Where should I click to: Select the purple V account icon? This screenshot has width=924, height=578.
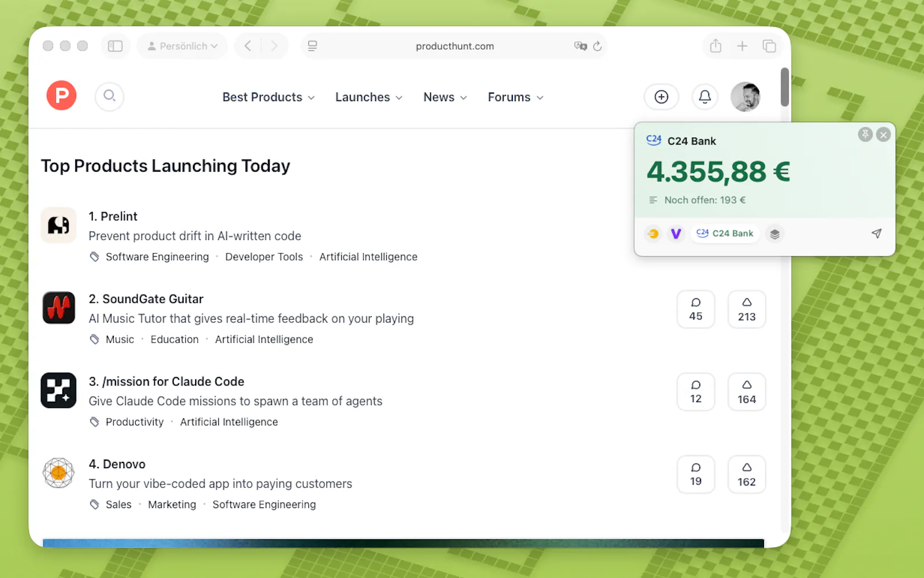pyautogui.click(x=676, y=234)
